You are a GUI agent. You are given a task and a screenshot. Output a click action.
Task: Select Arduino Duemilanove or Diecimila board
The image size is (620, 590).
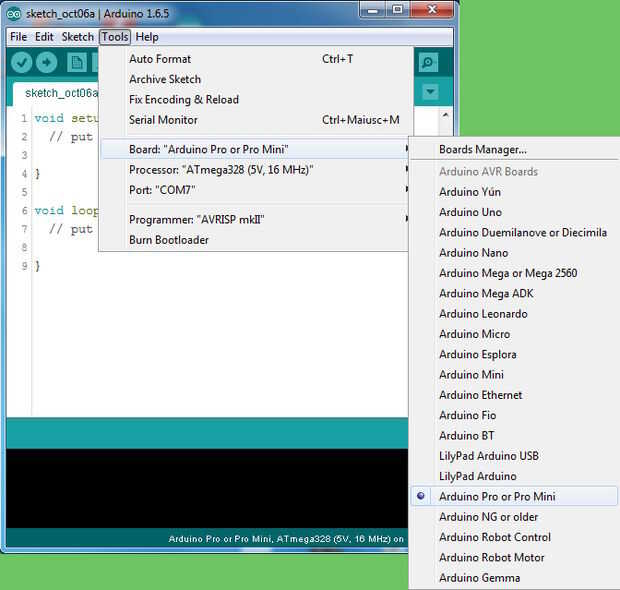tap(514, 233)
